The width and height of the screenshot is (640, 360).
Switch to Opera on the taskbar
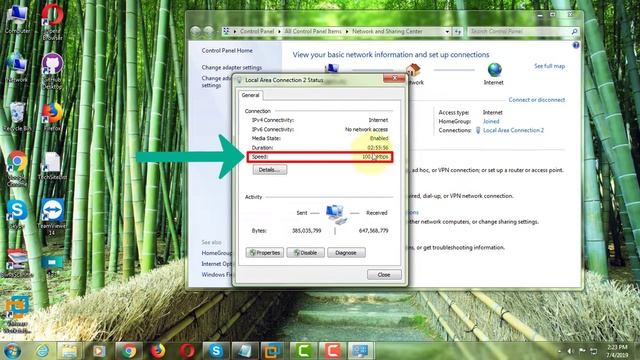click(x=187, y=351)
